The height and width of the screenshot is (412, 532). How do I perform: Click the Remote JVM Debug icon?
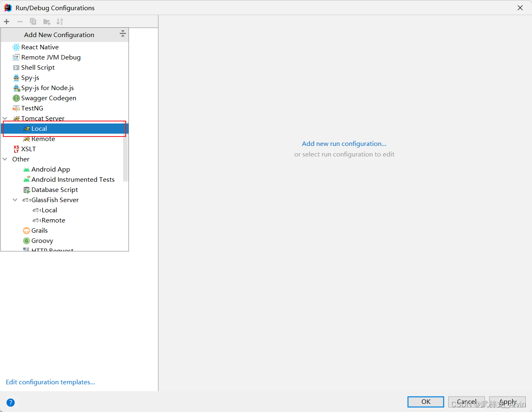point(16,57)
